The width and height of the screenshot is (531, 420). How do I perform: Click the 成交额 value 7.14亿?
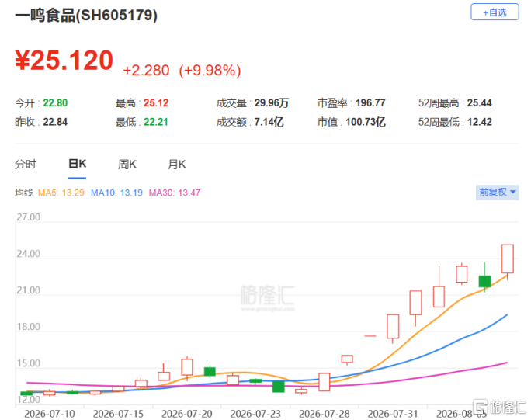click(x=269, y=122)
